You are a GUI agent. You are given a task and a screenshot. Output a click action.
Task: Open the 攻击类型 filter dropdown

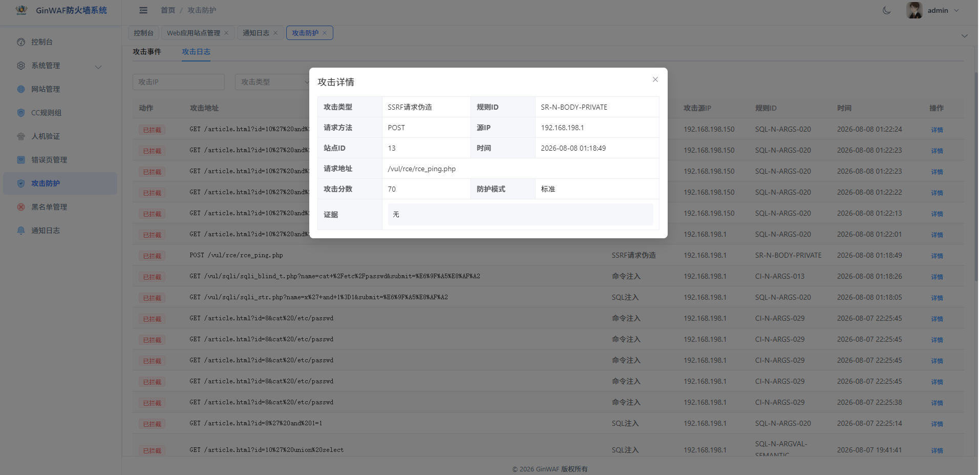[272, 82]
